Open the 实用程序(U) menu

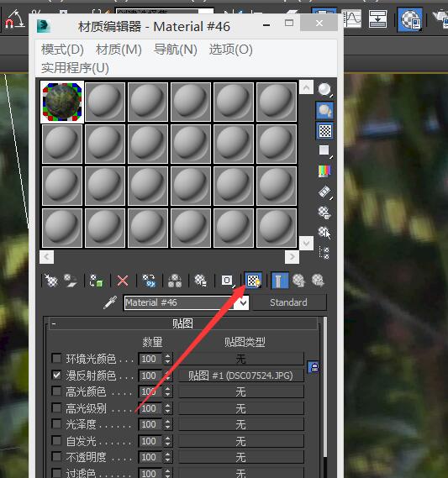pos(75,68)
